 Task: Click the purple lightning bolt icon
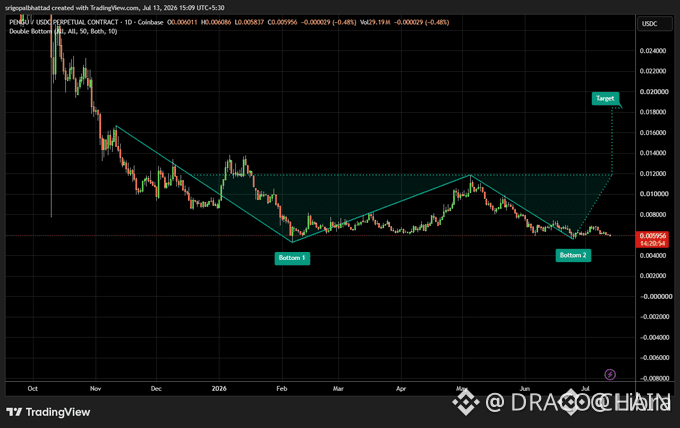pyautogui.click(x=610, y=374)
